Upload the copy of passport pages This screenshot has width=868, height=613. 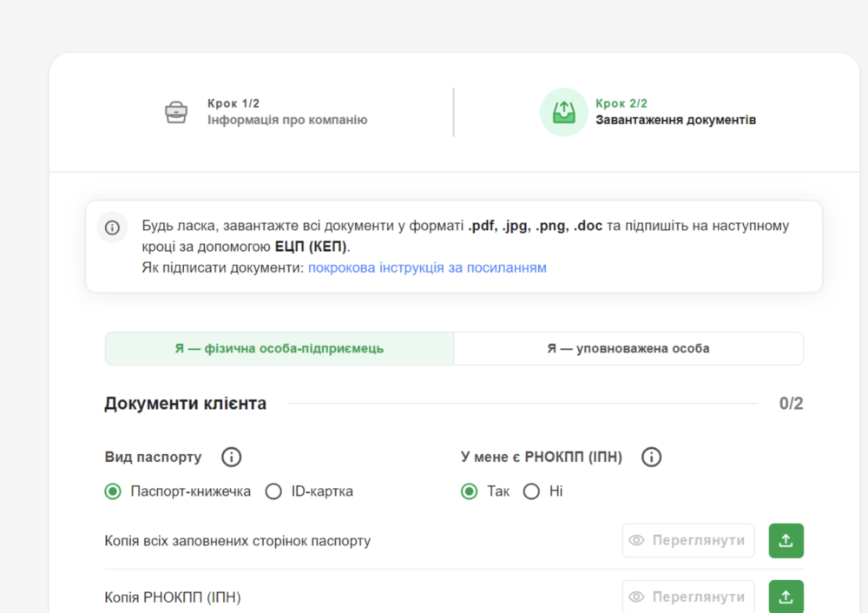(786, 540)
